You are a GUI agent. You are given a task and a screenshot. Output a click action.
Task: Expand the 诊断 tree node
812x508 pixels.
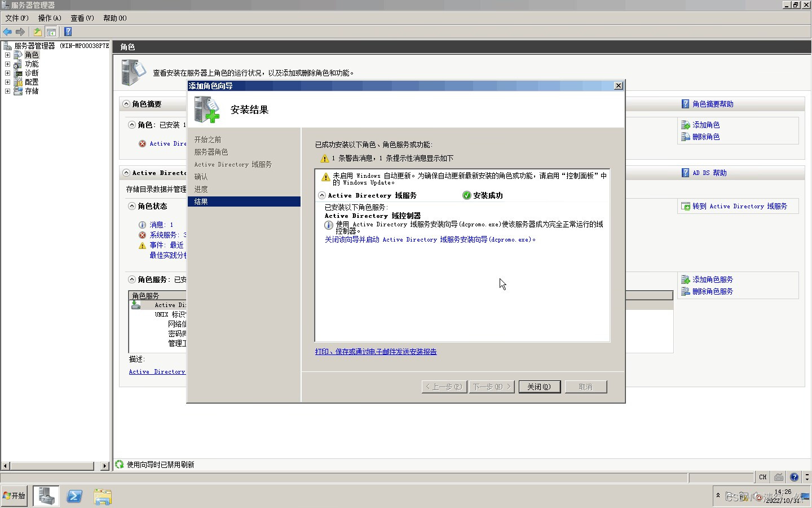(7, 73)
